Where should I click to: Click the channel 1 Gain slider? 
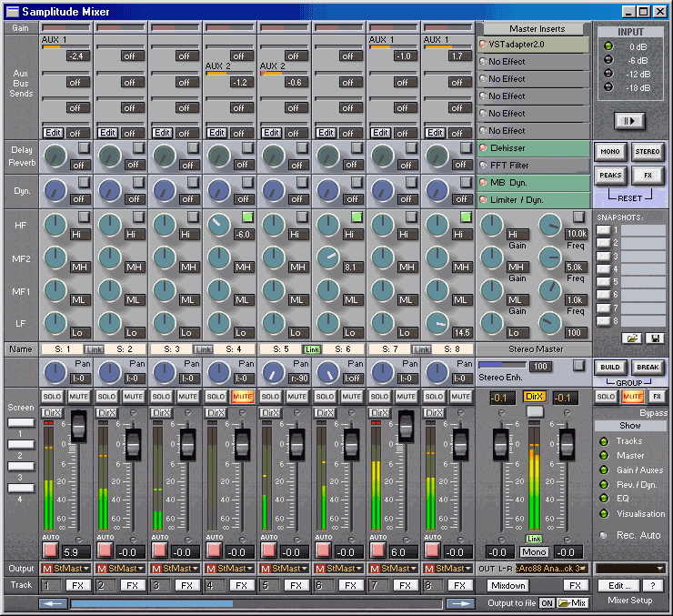click(65, 27)
